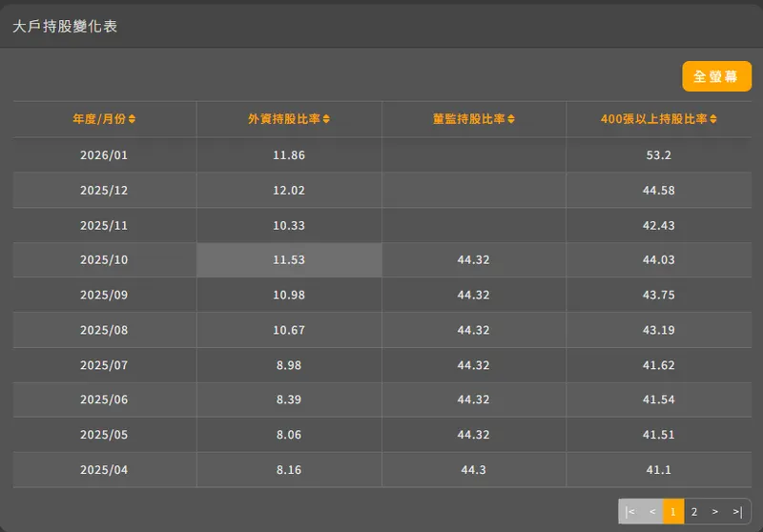Click sort arrows beside 董監持股比率

(511, 119)
